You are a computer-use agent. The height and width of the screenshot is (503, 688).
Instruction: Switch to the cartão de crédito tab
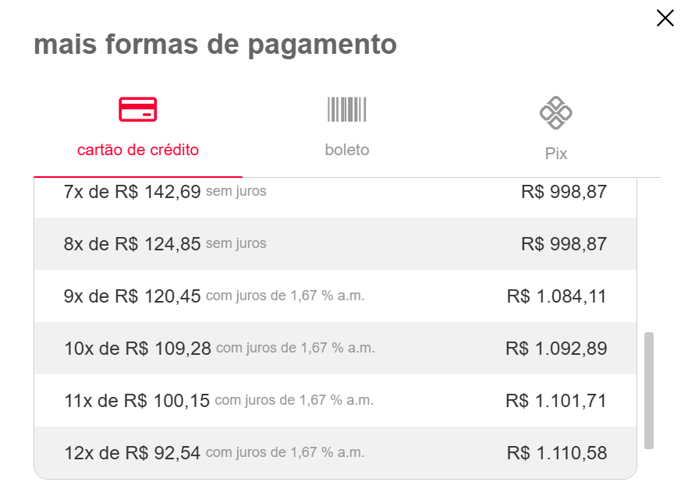point(138,150)
